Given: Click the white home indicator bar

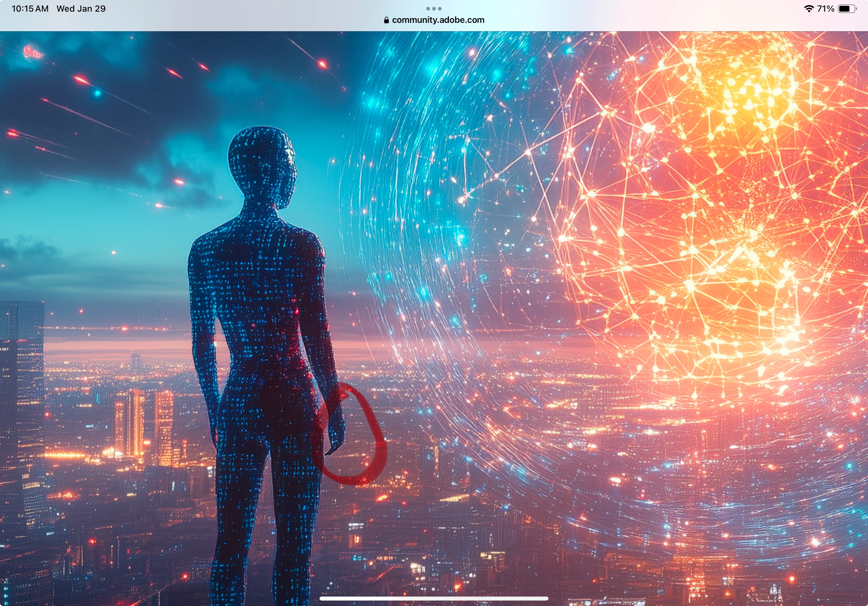Looking at the screenshot, I should tap(434, 598).
